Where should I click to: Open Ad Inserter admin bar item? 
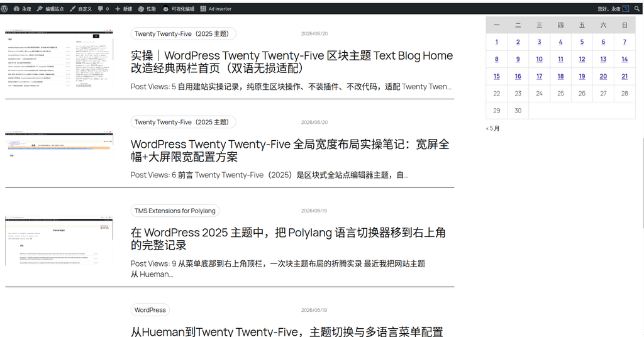[216, 9]
